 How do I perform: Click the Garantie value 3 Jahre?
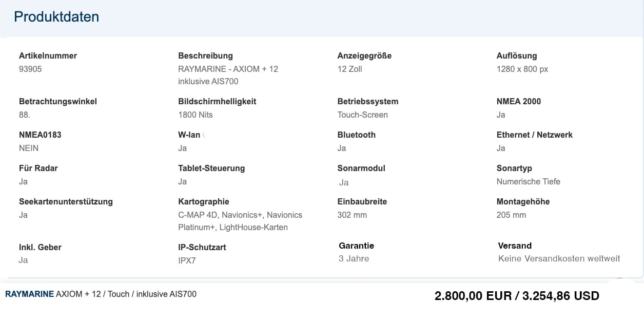click(354, 258)
